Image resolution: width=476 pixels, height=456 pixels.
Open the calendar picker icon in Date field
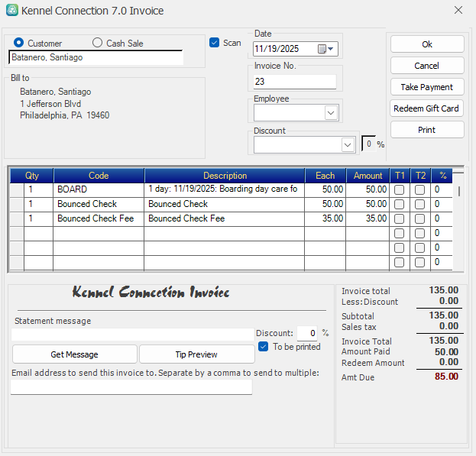(322, 49)
